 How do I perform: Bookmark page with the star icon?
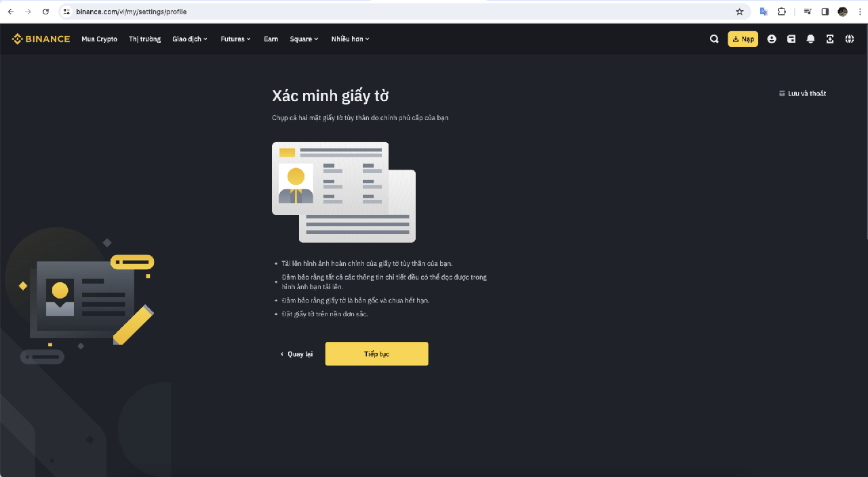pos(740,12)
